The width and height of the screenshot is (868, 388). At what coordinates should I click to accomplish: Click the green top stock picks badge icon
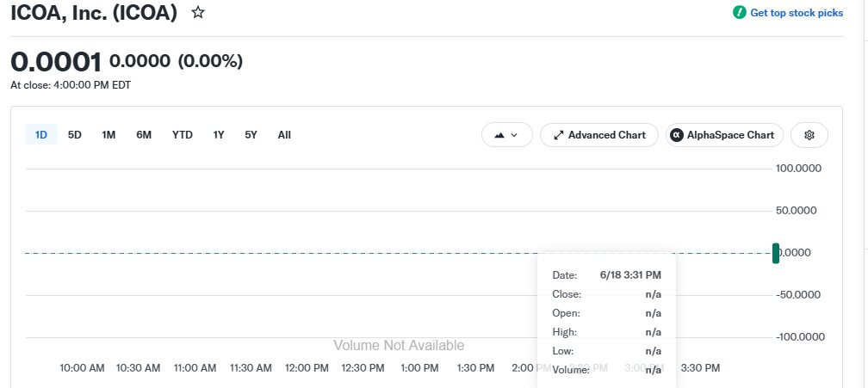[739, 13]
